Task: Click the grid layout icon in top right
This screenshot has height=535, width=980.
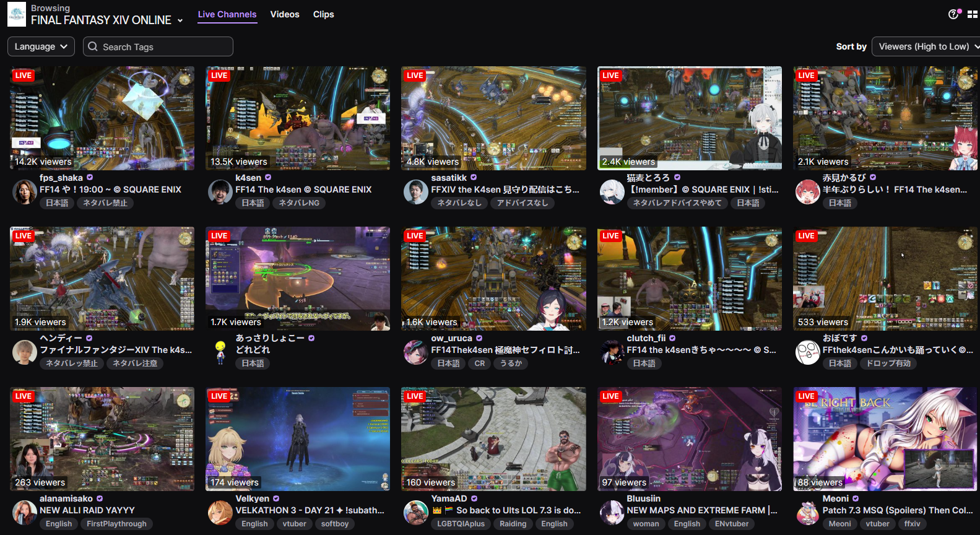Action: [973, 14]
